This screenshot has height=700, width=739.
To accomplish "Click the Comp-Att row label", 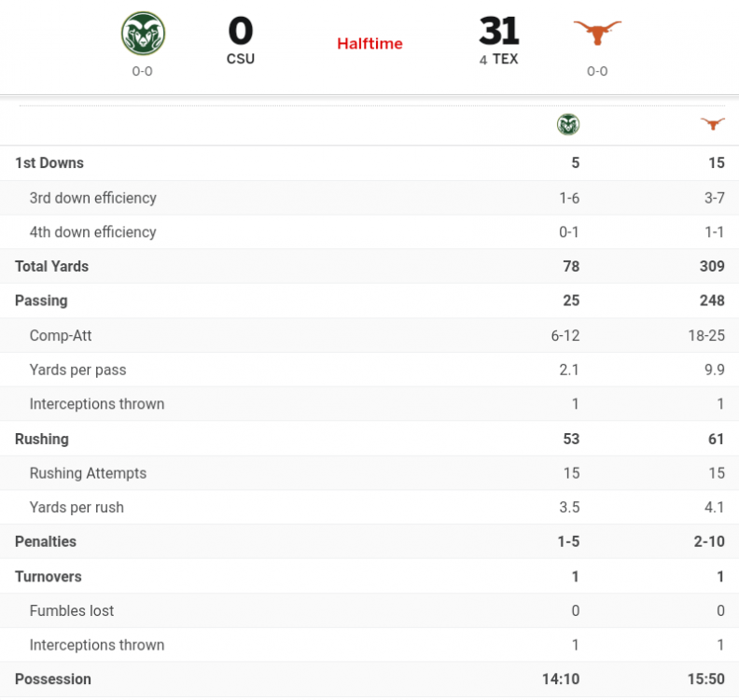I will (61, 336).
